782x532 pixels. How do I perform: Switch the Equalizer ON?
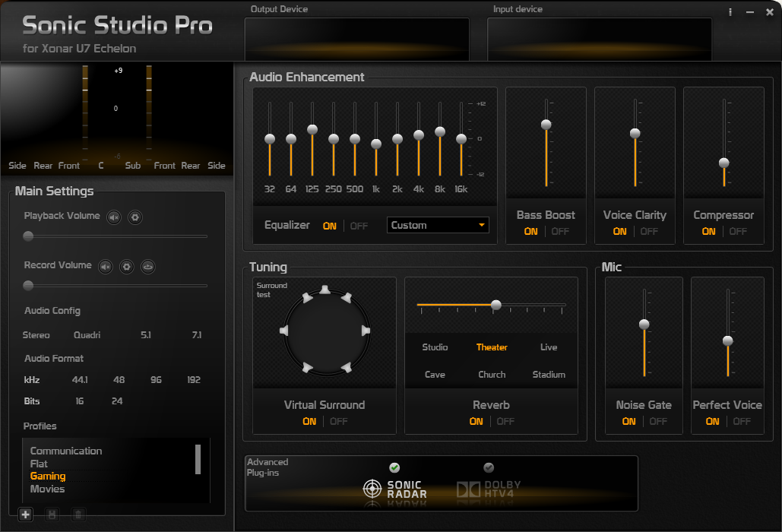point(330,226)
